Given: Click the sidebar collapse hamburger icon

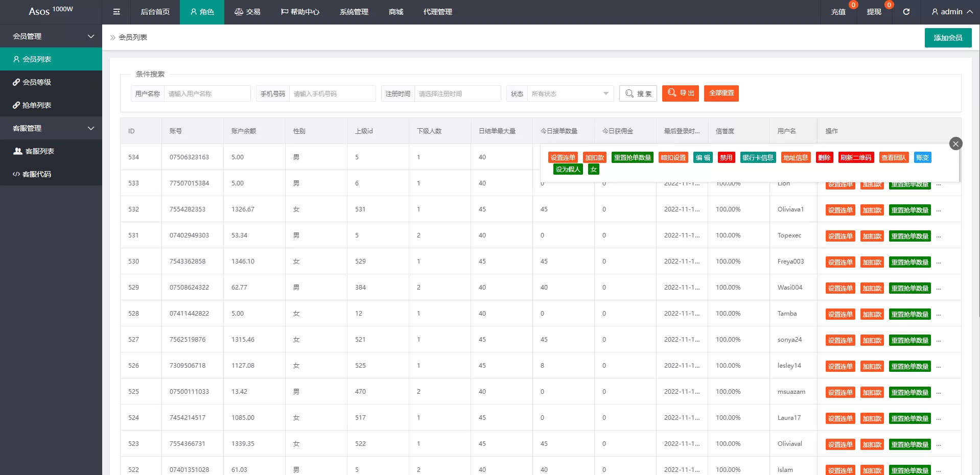Looking at the screenshot, I should coord(116,12).
